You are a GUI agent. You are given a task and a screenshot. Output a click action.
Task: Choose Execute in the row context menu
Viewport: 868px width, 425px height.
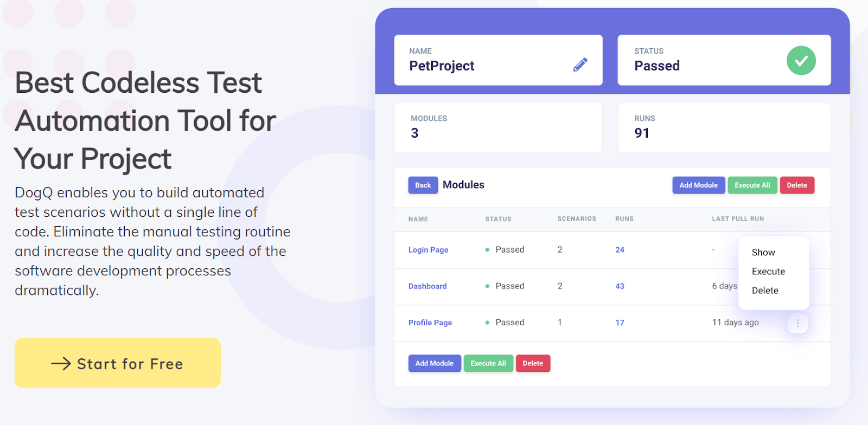(768, 272)
